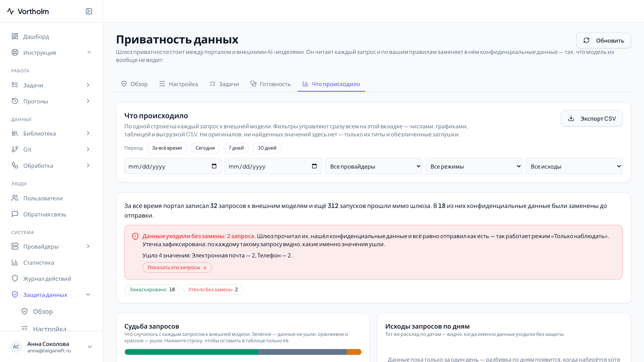Select the 30 дней period chip

[267, 148]
